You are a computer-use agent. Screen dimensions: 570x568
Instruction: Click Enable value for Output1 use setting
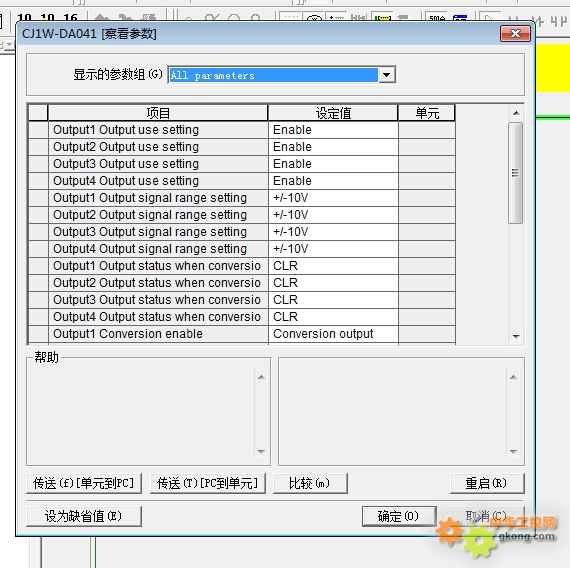[x=333, y=130]
